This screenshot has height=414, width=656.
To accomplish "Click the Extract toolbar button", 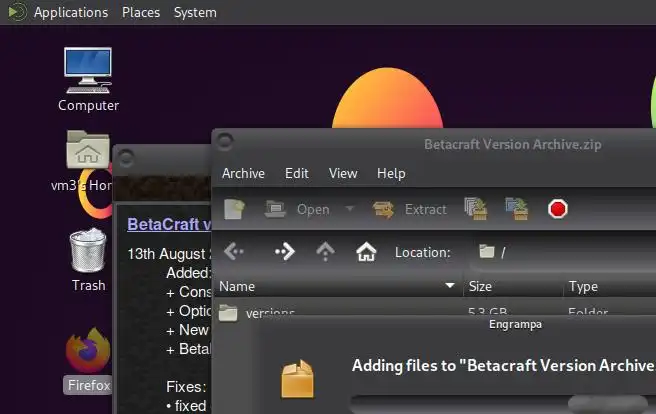I will (x=410, y=209).
